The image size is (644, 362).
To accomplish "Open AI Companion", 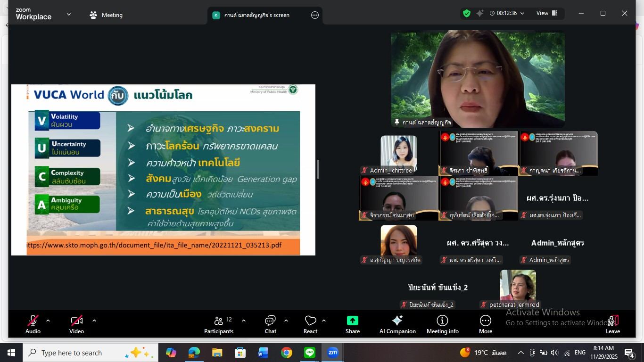I will [x=397, y=324].
